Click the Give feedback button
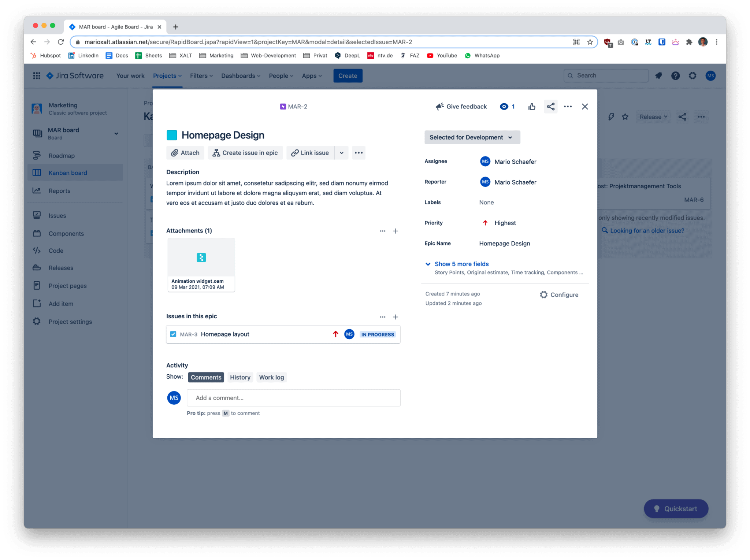 point(461,107)
